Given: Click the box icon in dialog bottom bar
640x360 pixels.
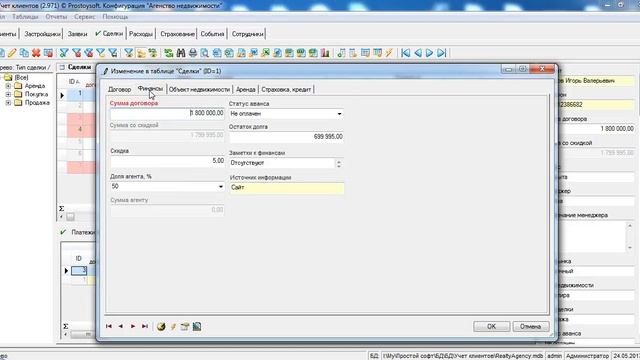Looking at the screenshot, I should coord(185,326).
